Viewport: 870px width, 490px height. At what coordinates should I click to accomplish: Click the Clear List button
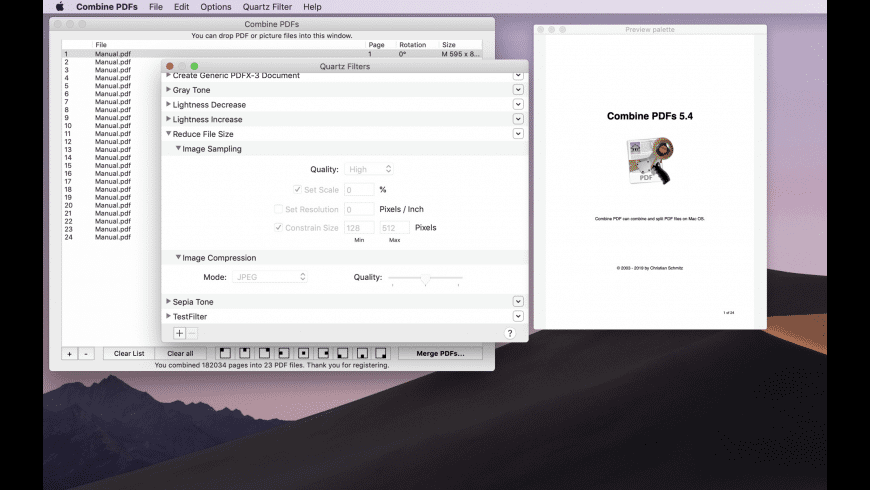click(x=129, y=353)
